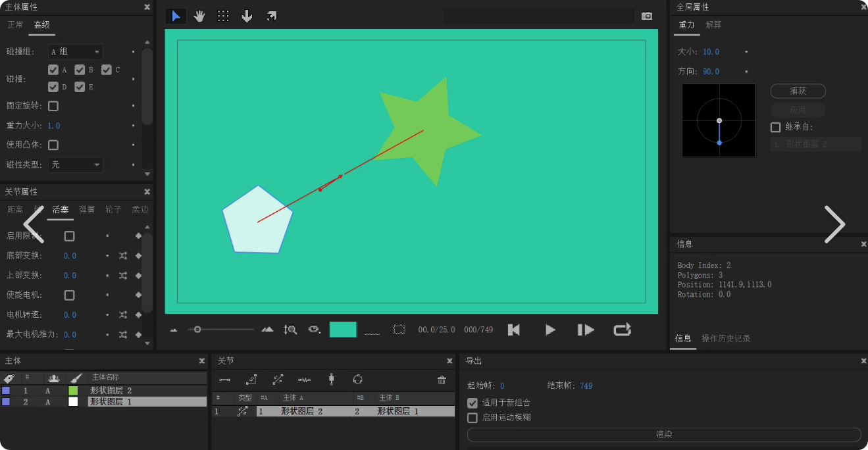Add a distance joint
This screenshot has height=450, width=868.
[x=225, y=380]
